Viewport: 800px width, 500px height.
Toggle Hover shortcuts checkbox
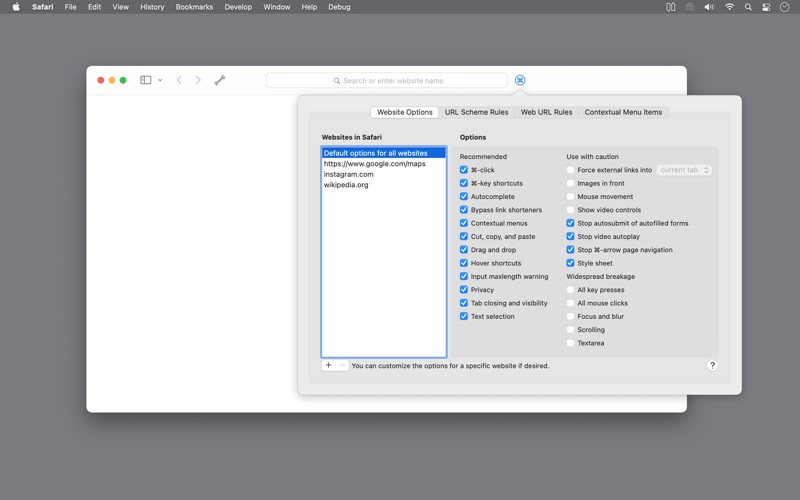(464, 263)
